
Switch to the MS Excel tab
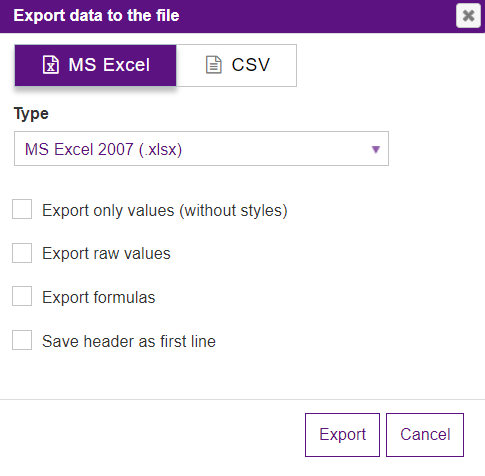point(95,65)
